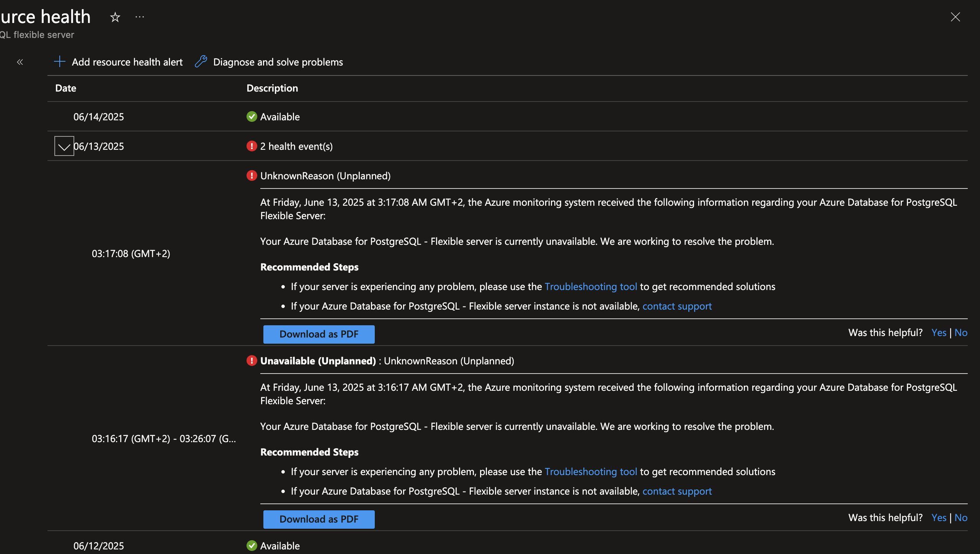980x554 pixels.
Task: Click red alert icon beside first UnknownReason (Unplanned)
Action: point(252,175)
